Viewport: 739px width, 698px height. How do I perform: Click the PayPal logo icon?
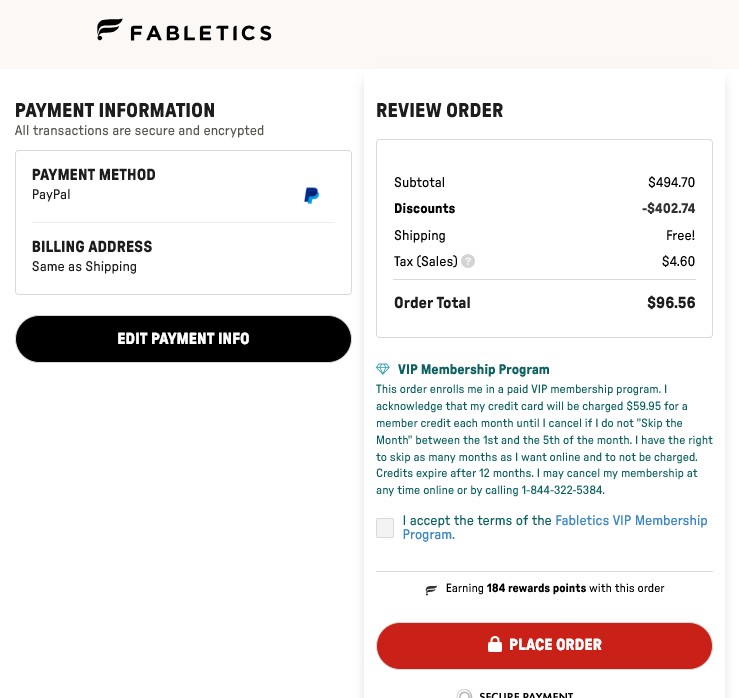pos(312,195)
